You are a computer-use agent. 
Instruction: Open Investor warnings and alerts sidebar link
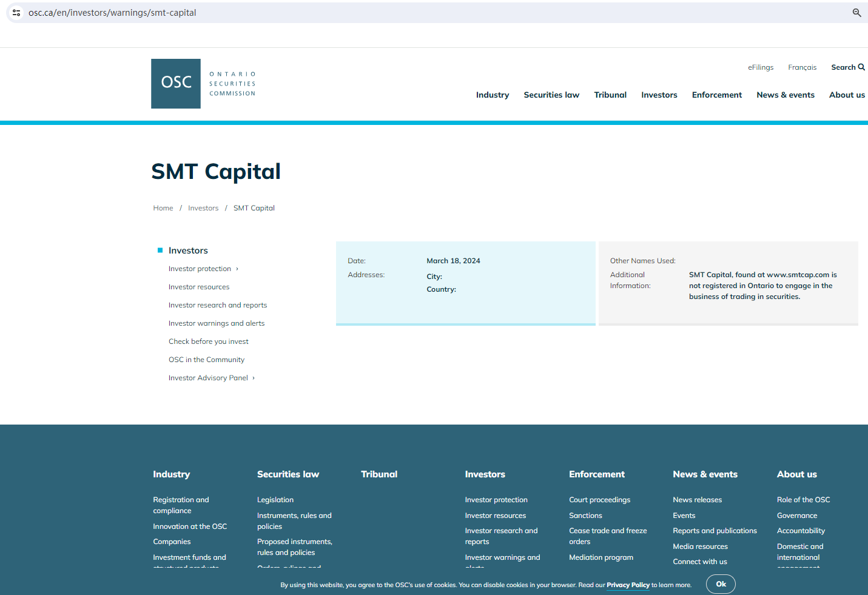click(217, 323)
